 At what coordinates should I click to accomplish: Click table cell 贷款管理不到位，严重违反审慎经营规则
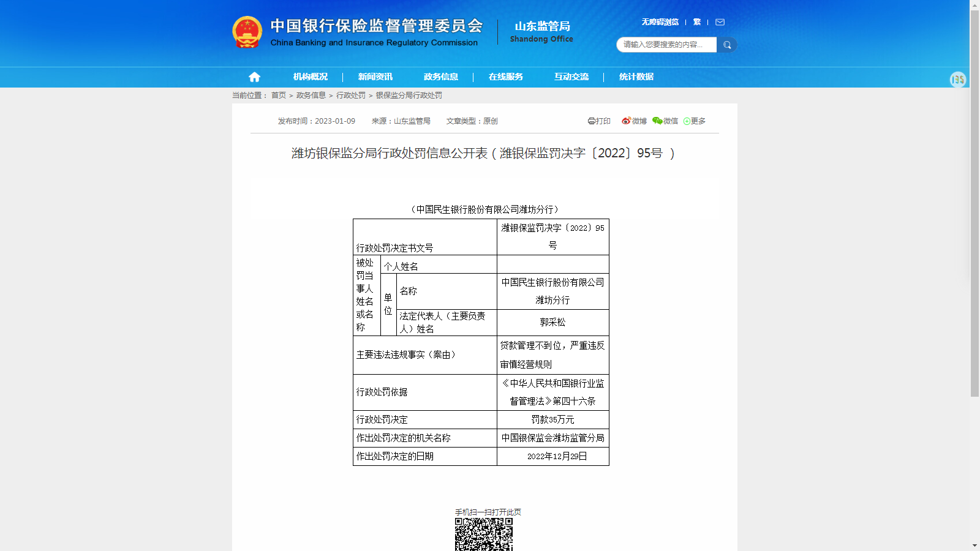pyautogui.click(x=553, y=355)
